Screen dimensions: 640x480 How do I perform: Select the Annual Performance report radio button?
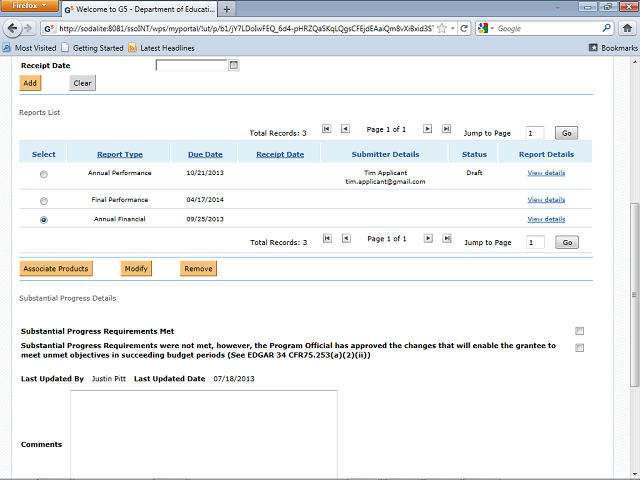(44, 174)
